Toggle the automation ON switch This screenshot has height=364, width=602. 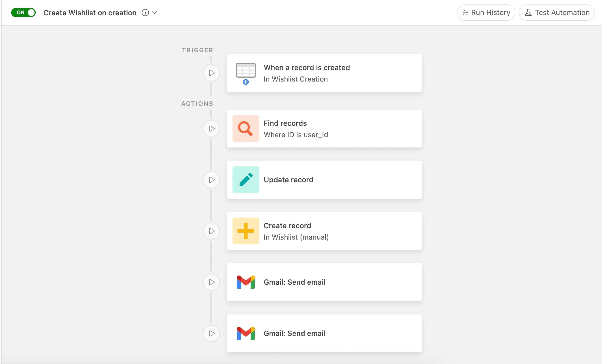coord(23,13)
